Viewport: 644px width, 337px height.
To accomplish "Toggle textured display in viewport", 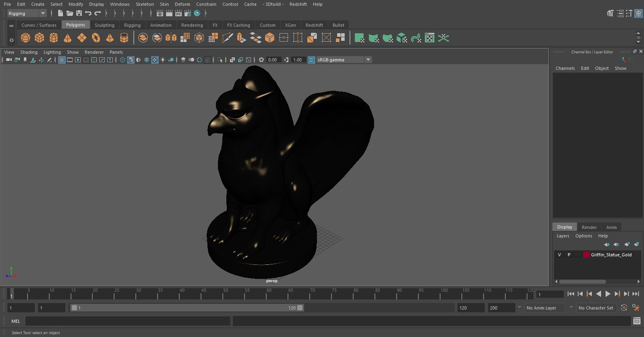I will coord(155,60).
